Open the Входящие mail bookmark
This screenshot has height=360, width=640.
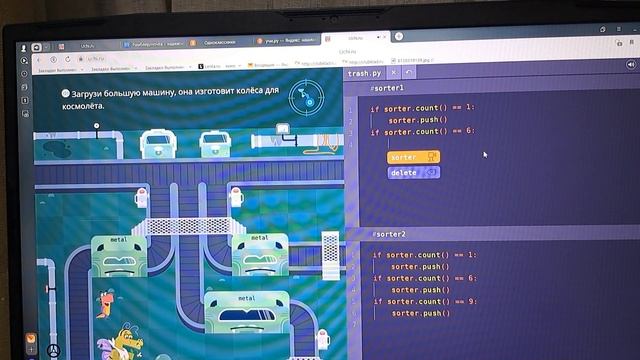(267, 65)
